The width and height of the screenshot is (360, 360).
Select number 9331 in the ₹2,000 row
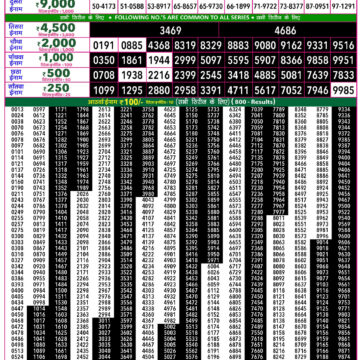pyautogui.click(x=317, y=45)
